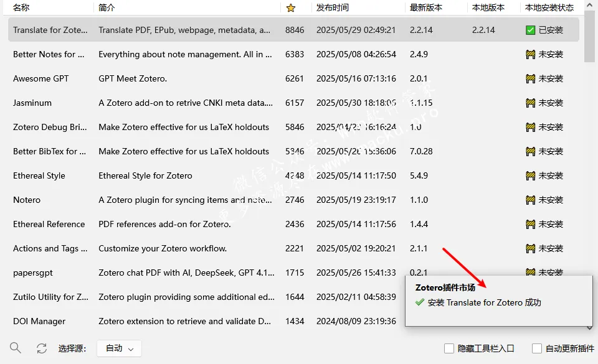The image size is (598, 364).
Task: Select the Better Notes for ... row
Action: point(293,55)
